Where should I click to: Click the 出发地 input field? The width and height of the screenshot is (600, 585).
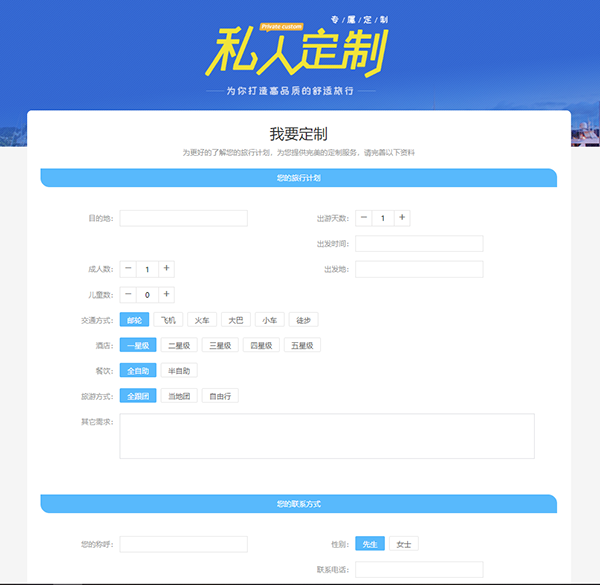click(x=419, y=269)
